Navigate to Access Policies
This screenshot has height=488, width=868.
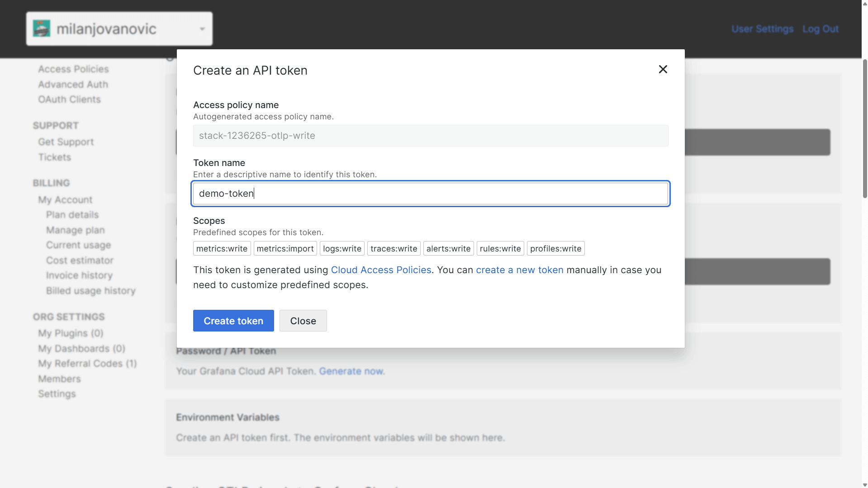click(73, 69)
